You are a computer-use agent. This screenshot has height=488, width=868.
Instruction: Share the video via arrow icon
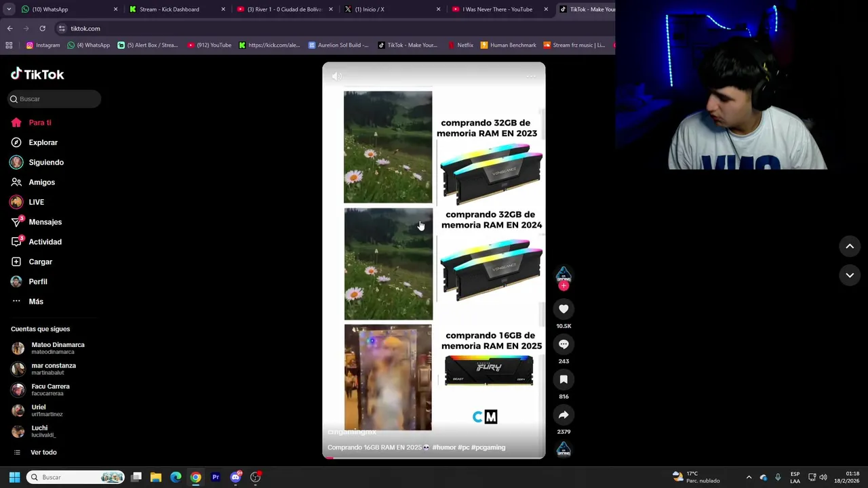coord(564,415)
